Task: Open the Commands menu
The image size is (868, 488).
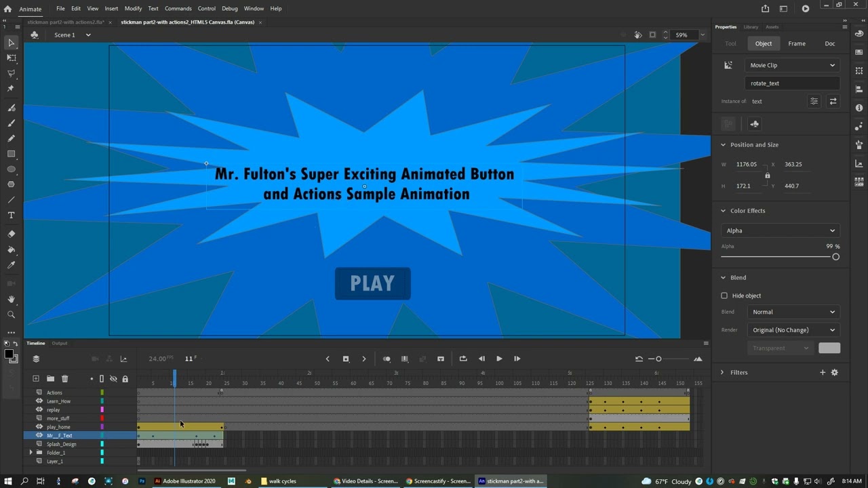Action: 178,9
